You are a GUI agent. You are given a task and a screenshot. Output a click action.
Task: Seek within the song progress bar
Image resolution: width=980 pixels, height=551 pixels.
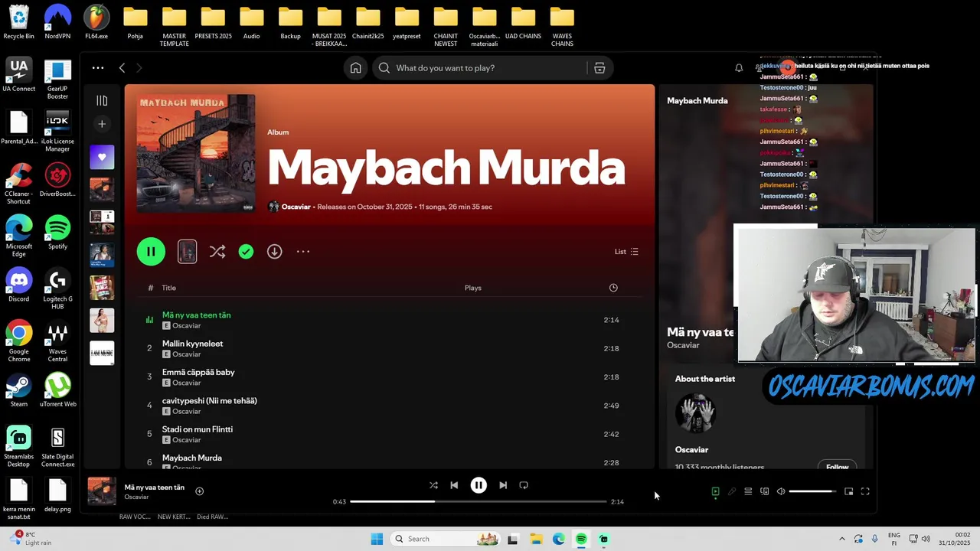(479, 502)
